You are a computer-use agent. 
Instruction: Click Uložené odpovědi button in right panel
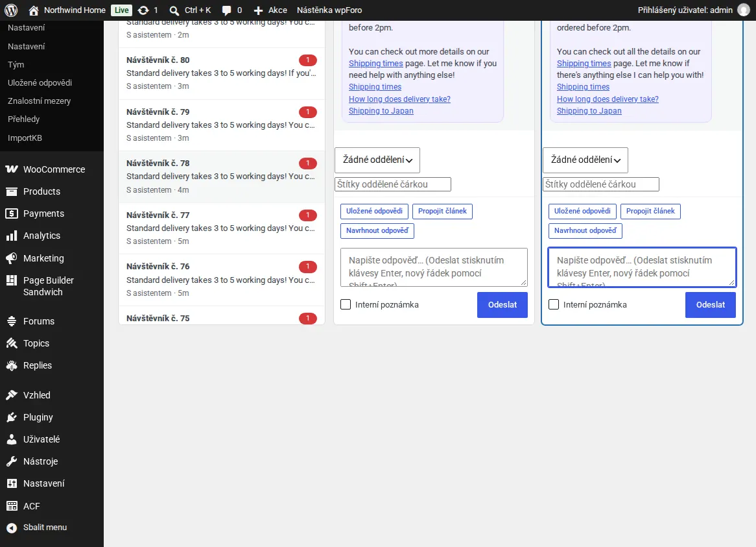pyautogui.click(x=582, y=212)
